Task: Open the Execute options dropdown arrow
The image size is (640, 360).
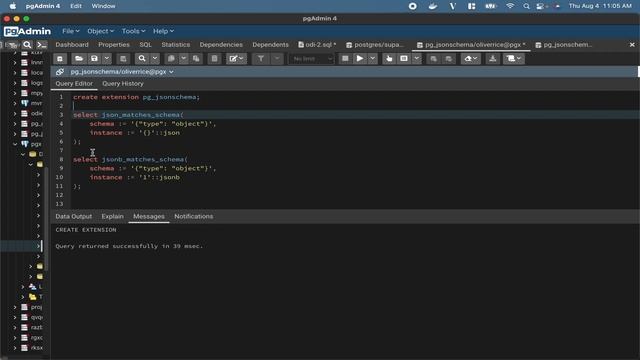Action: (x=372, y=59)
